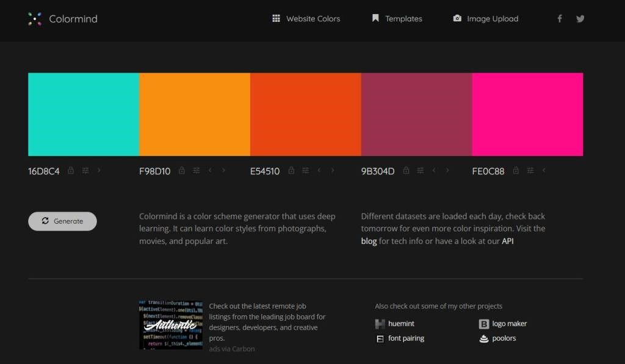
Task: Move the 16D8C4 color right
Action: pyautogui.click(x=99, y=171)
